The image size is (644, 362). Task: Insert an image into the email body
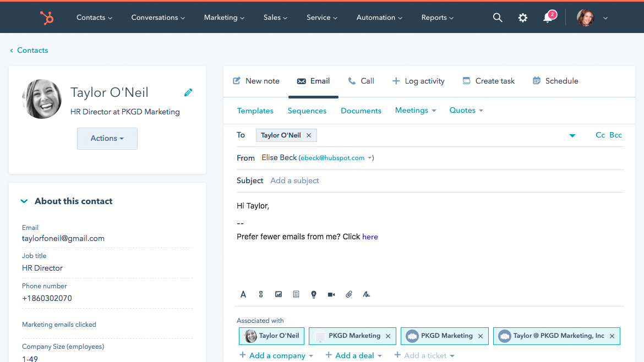tap(278, 294)
